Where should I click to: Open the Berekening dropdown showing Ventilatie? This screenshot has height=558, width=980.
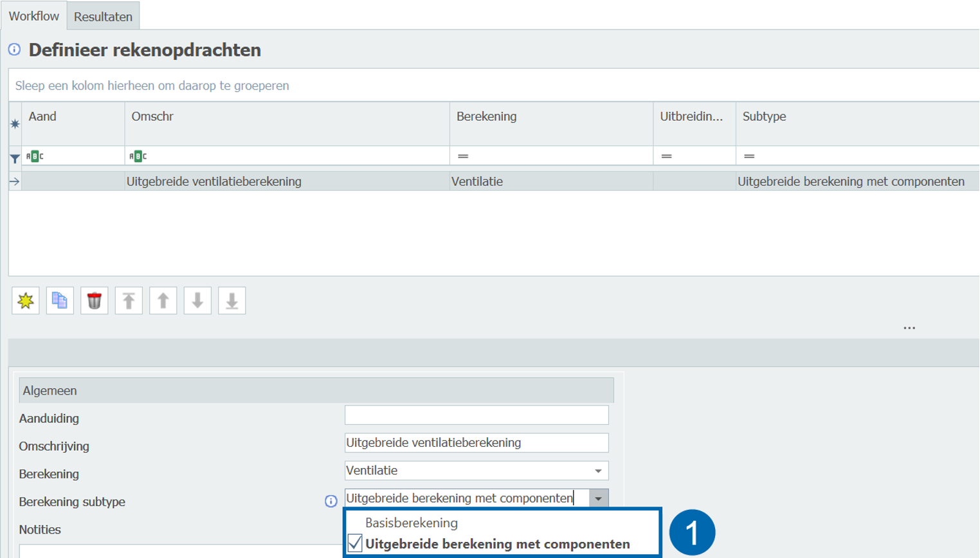coord(598,471)
